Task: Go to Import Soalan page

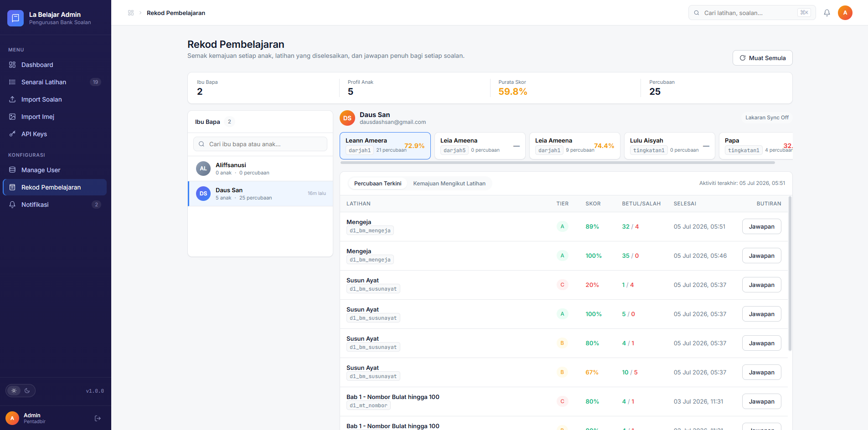Action: click(55, 99)
